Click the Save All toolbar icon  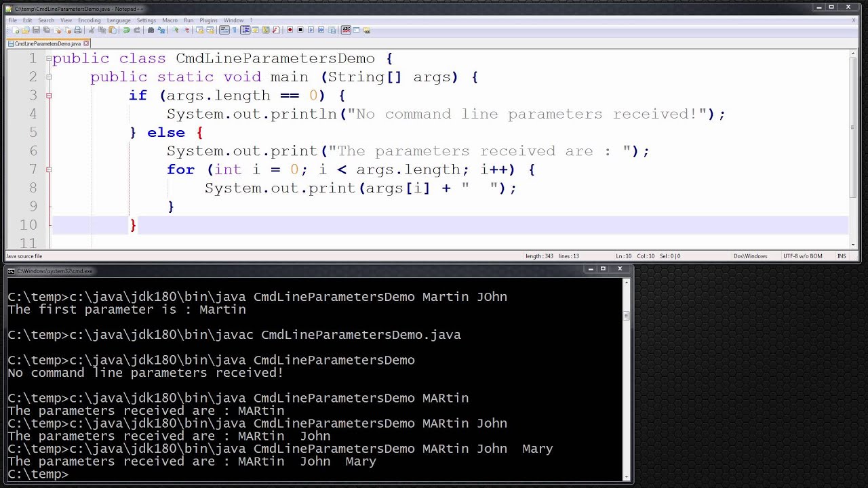[x=47, y=30]
